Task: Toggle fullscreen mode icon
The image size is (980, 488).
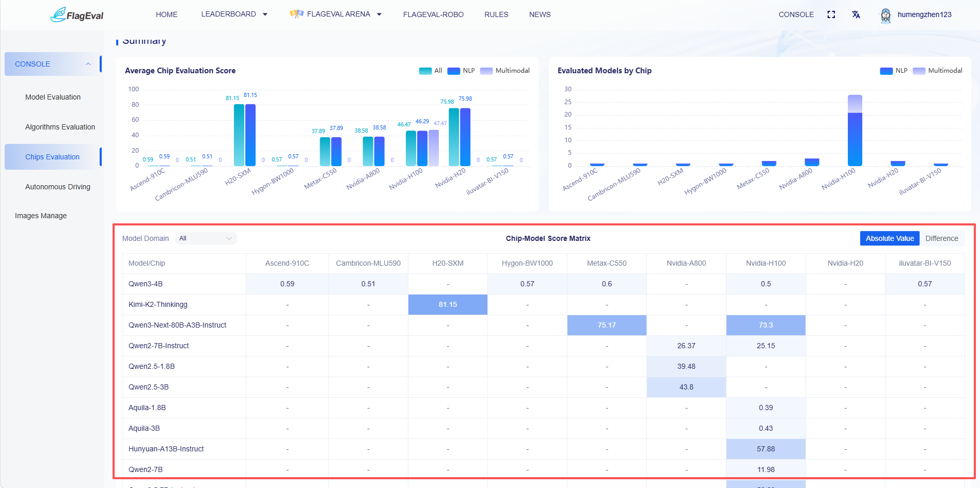Action: pyautogui.click(x=831, y=14)
